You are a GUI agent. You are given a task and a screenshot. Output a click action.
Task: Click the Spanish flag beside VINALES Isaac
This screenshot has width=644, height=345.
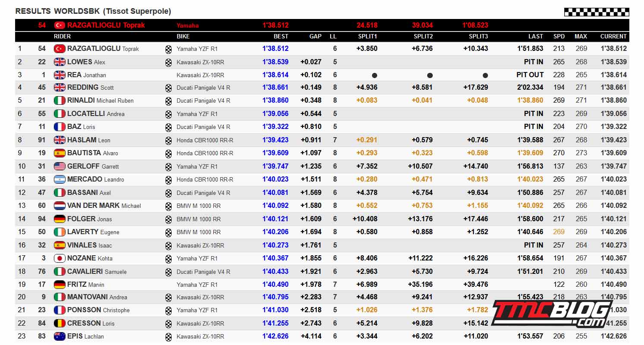pyautogui.click(x=59, y=245)
